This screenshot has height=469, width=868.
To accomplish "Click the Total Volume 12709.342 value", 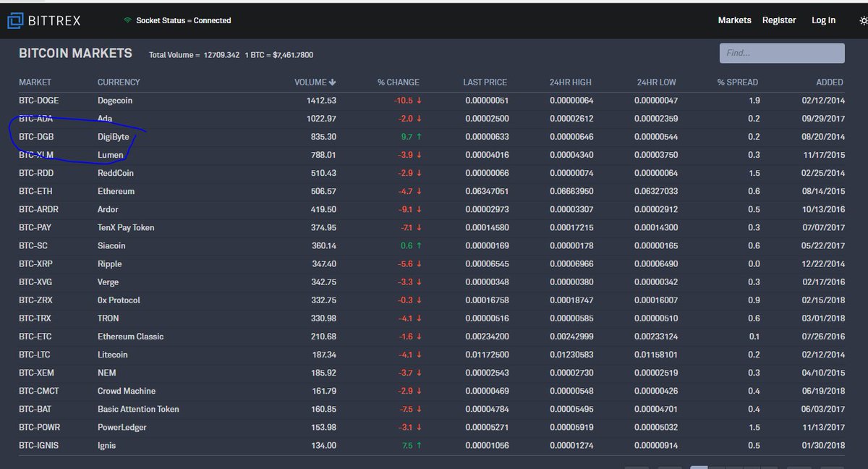I will point(221,55).
